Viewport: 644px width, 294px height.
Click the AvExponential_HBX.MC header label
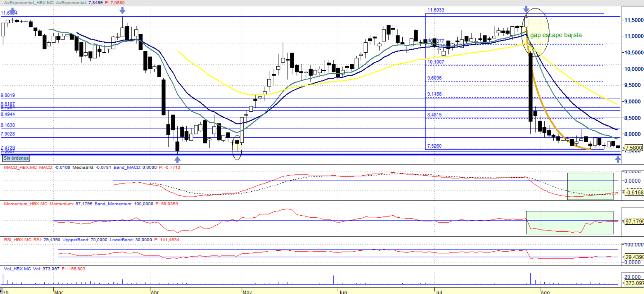[x=29, y=2]
